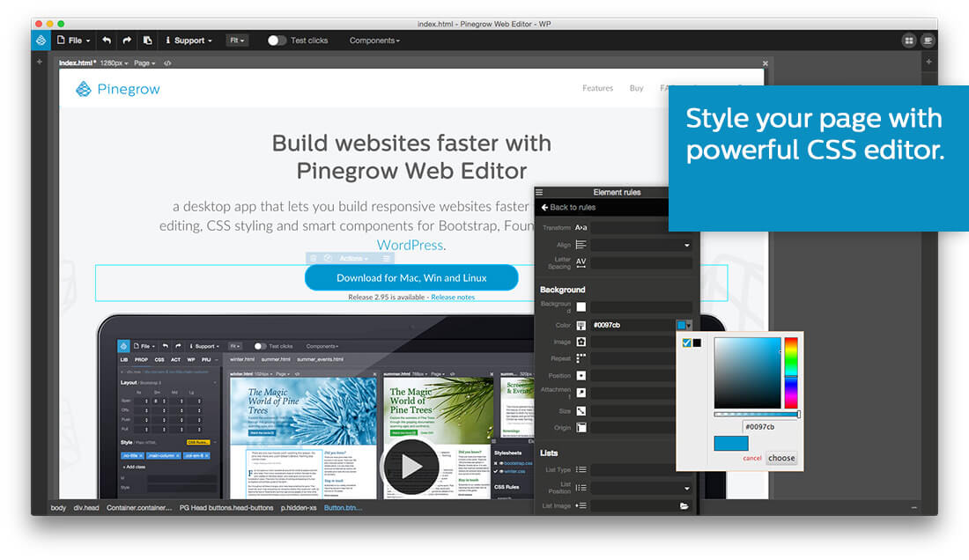Open the File menu
Image resolution: width=969 pixels, height=560 pixels.
[x=74, y=41]
